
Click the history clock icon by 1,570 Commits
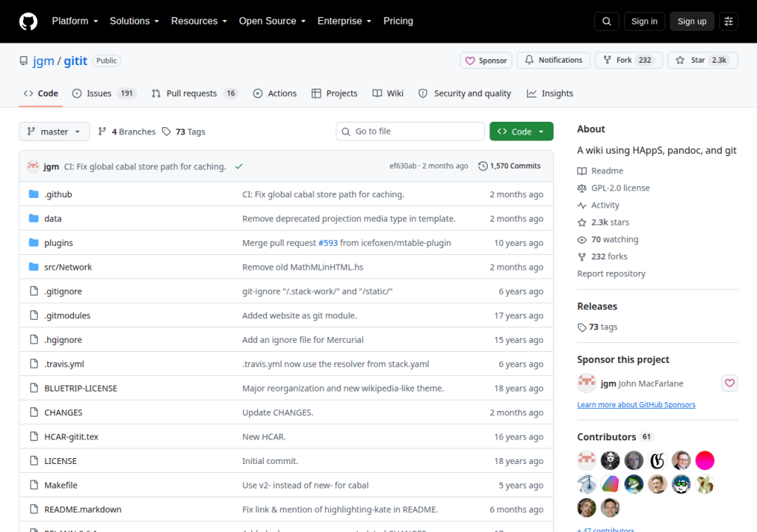pyautogui.click(x=483, y=166)
